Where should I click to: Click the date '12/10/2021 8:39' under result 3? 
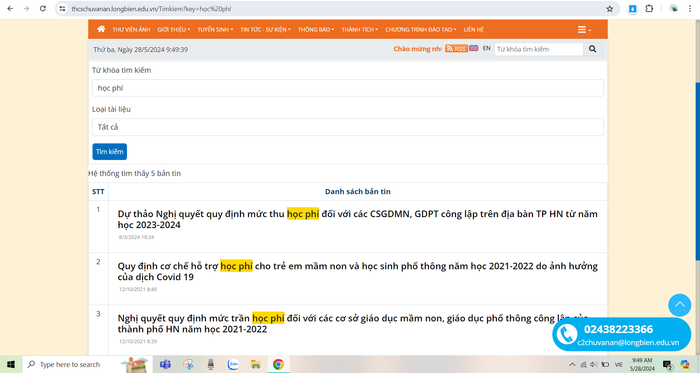click(x=138, y=341)
